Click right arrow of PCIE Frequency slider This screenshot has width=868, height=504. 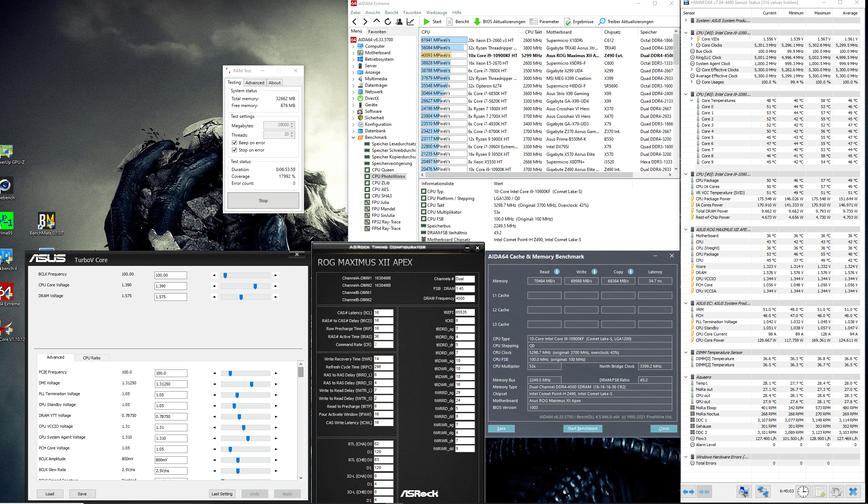(276, 373)
